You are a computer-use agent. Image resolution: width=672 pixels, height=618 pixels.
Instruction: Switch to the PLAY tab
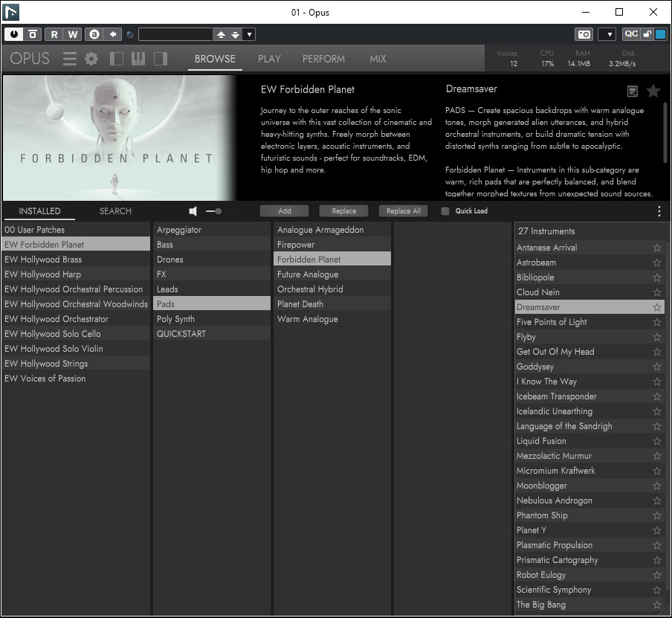pos(269,59)
